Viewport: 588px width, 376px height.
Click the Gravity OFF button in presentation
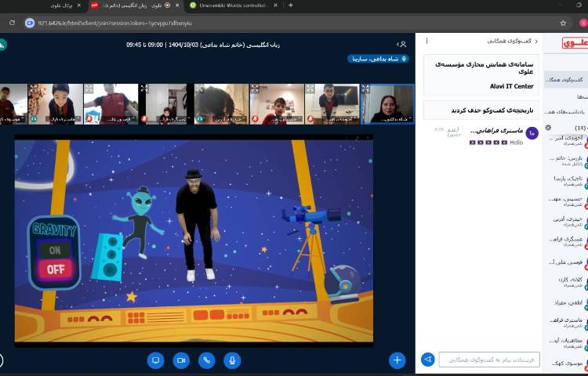click(x=55, y=269)
